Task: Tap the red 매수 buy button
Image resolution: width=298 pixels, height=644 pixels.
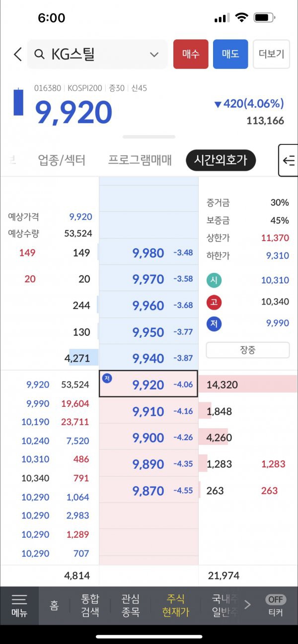Action: (191, 54)
